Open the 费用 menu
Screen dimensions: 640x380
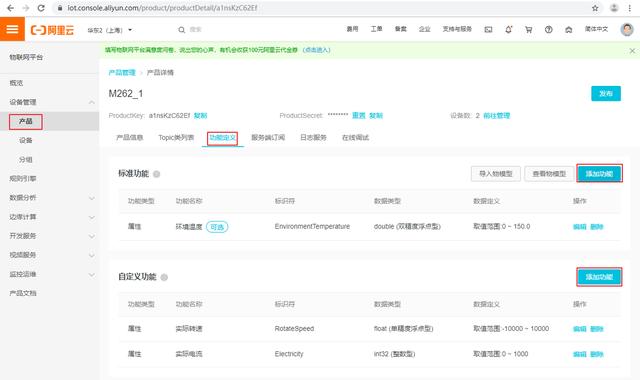(x=352, y=29)
